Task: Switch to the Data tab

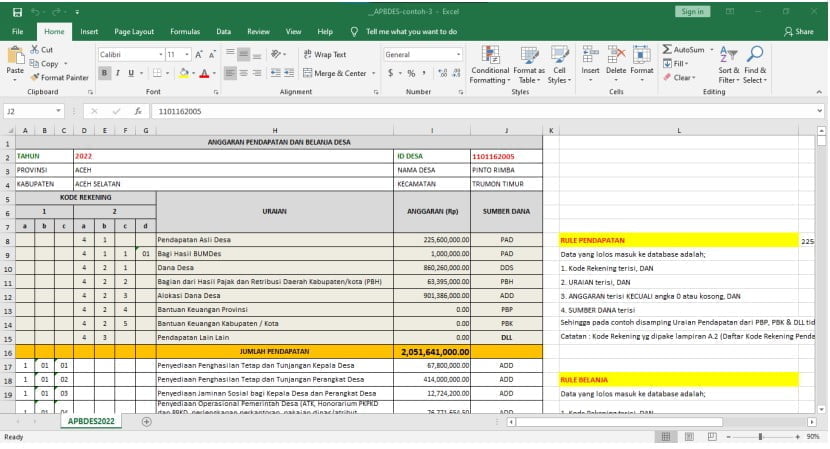Action: [223, 31]
